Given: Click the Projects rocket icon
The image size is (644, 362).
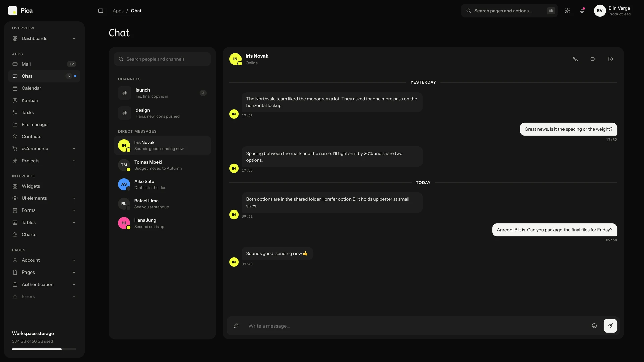Looking at the screenshot, I should (x=15, y=161).
